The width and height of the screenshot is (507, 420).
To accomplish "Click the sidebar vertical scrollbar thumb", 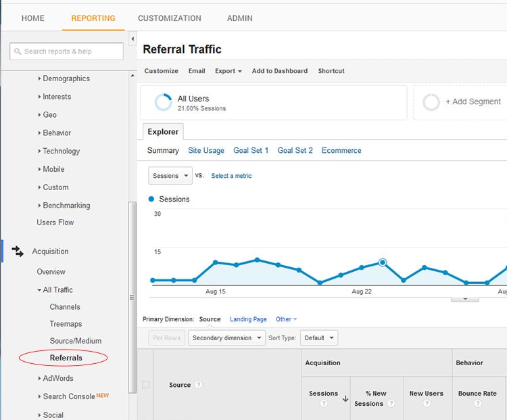I will [132, 297].
